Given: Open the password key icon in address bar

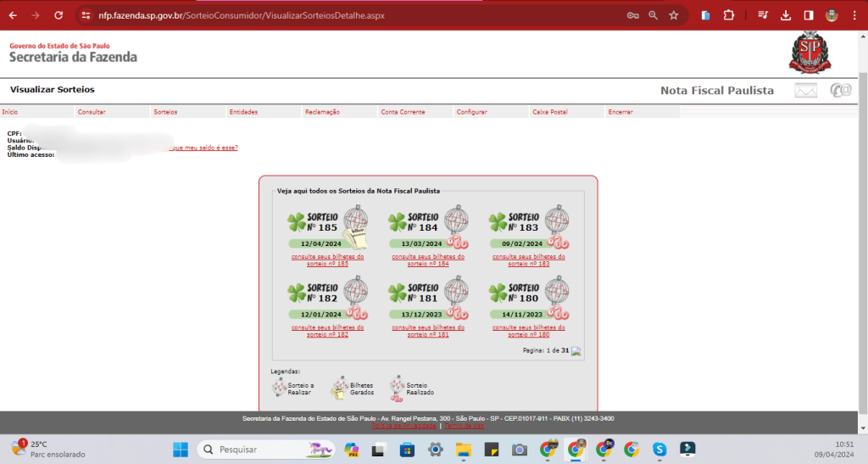Looking at the screenshot, I should coord(632,15).
